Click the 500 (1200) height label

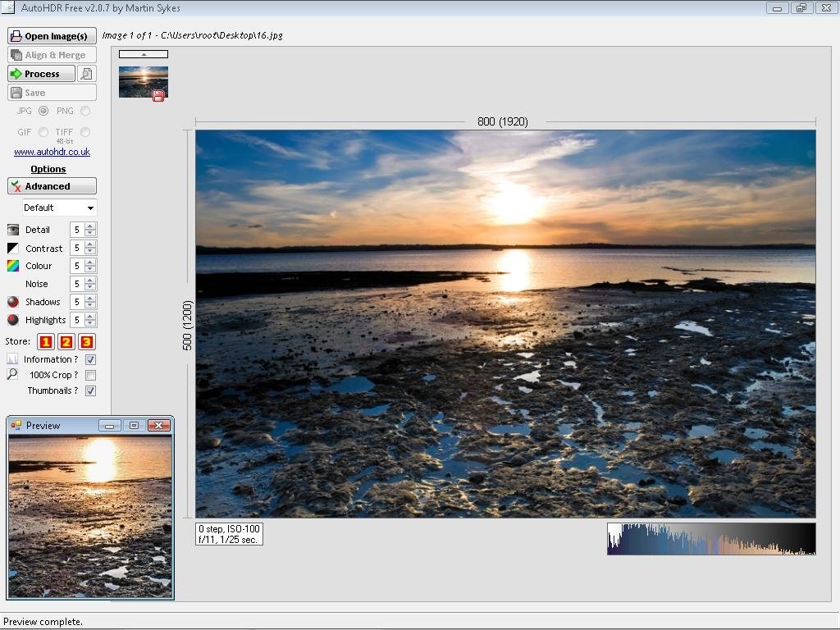(x=187, y=325)
